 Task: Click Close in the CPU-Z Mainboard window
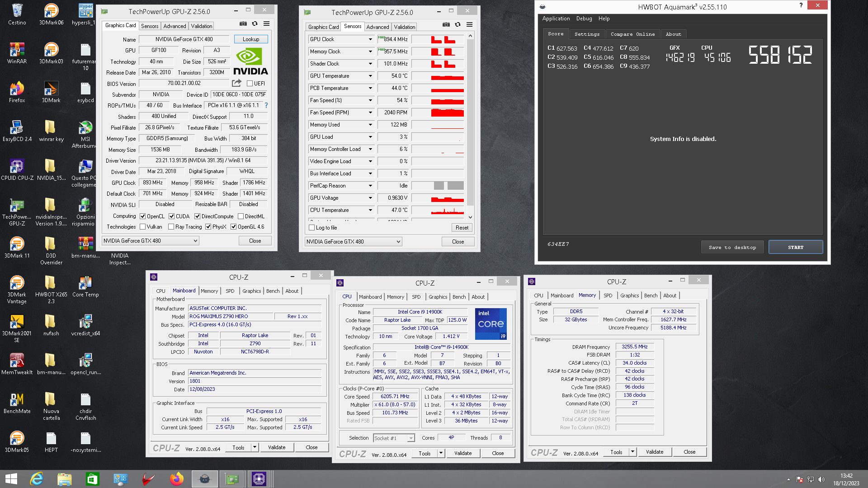tap(311, 447)
